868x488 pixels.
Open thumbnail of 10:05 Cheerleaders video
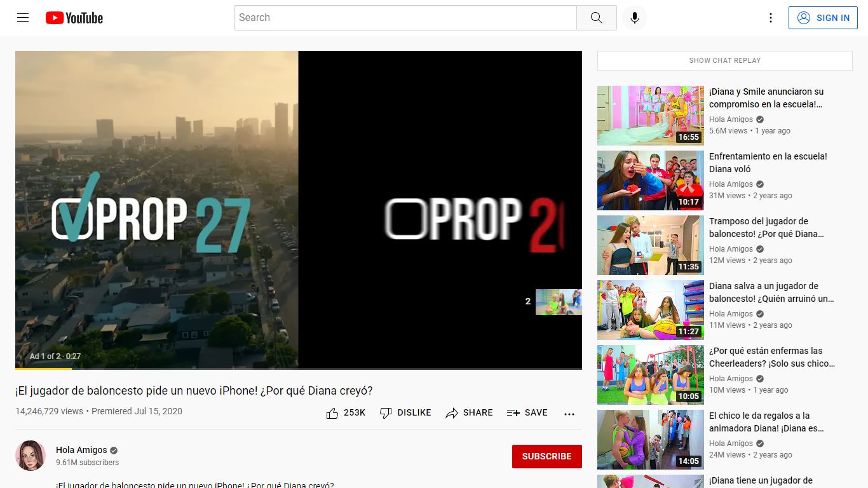click(651, 375)
